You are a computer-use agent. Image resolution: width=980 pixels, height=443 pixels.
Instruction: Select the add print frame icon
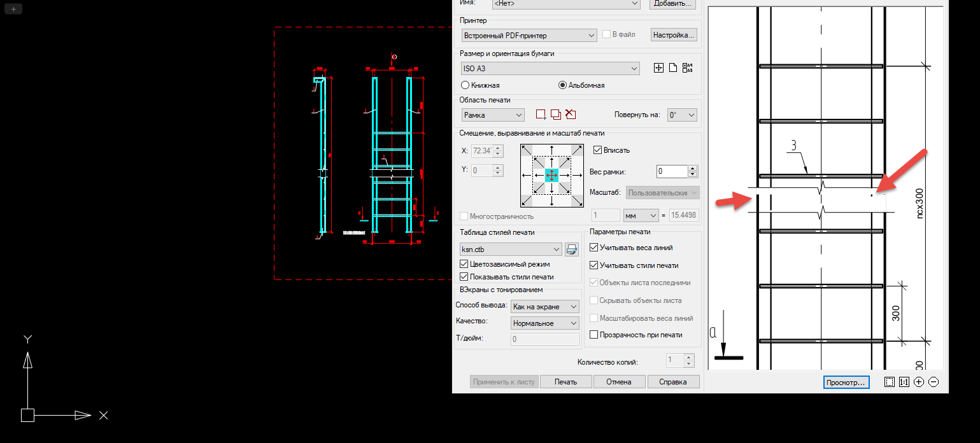541,115
